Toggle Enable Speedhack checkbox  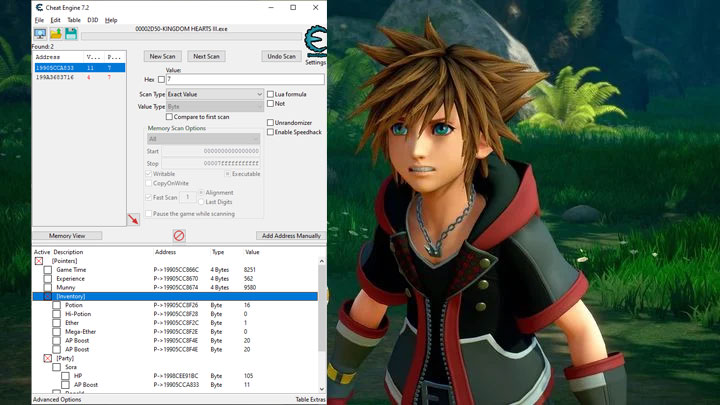270,132
